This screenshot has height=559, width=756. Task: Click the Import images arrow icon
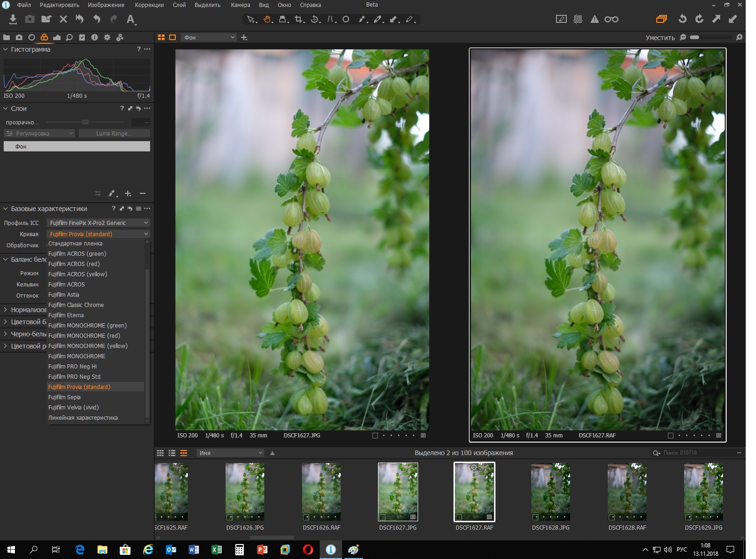point(13,19)
